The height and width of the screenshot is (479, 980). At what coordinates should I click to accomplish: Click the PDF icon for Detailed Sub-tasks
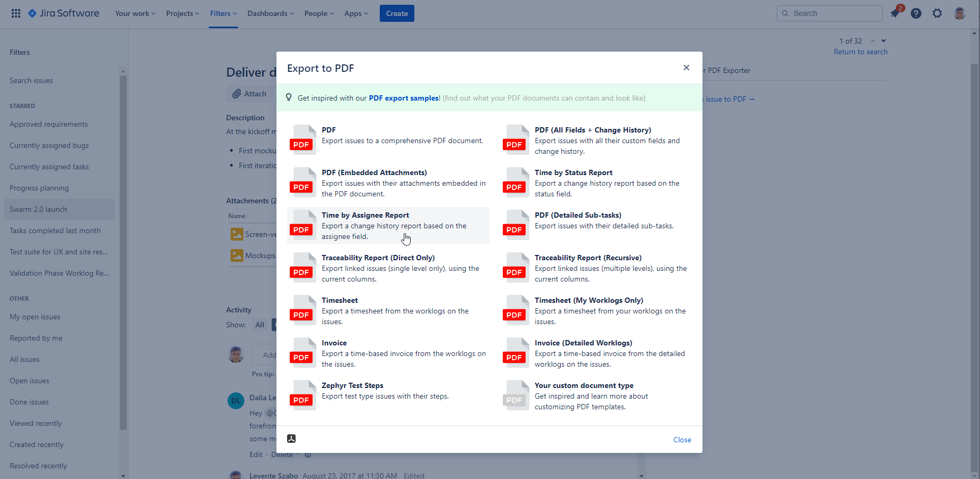point(516,225)
